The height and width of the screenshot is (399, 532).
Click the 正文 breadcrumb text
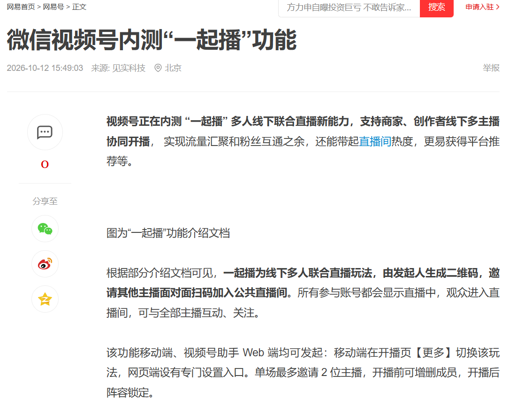79,7
